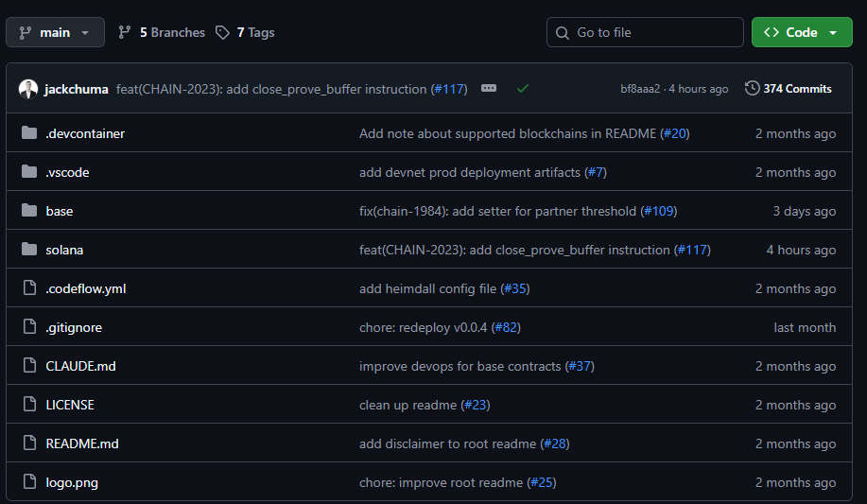Open commit 'clean up readme'
Viewport: 867px width, 504px height.
coord(408,405)
